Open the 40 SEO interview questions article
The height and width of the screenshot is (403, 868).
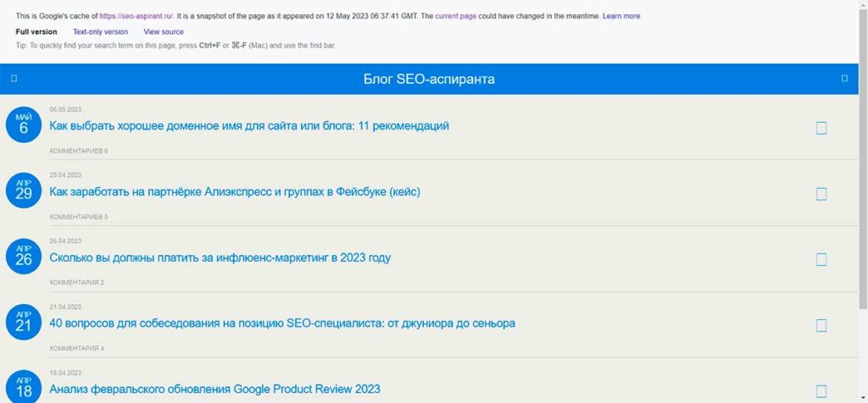[282, 323]
